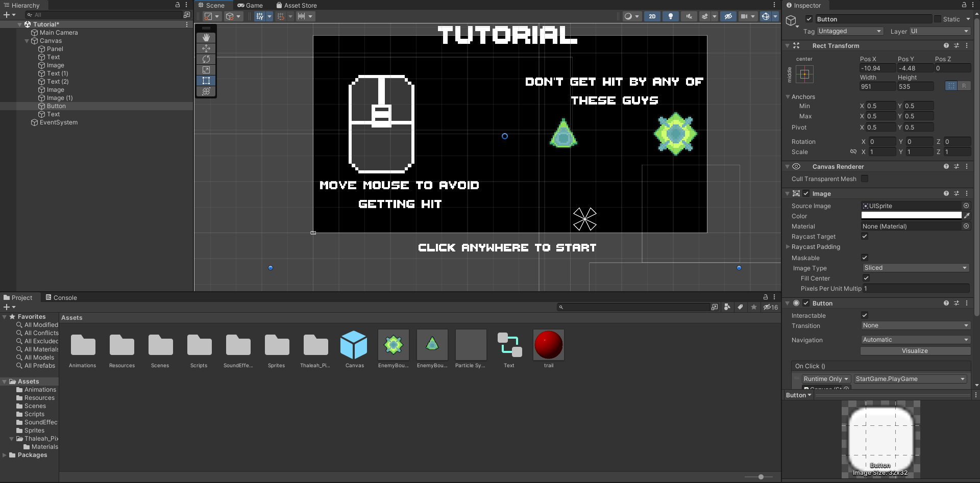This screenshot has height=483, width=980.
Task: Select EventSystem in Hierarchy
Action: coord(59,122)
